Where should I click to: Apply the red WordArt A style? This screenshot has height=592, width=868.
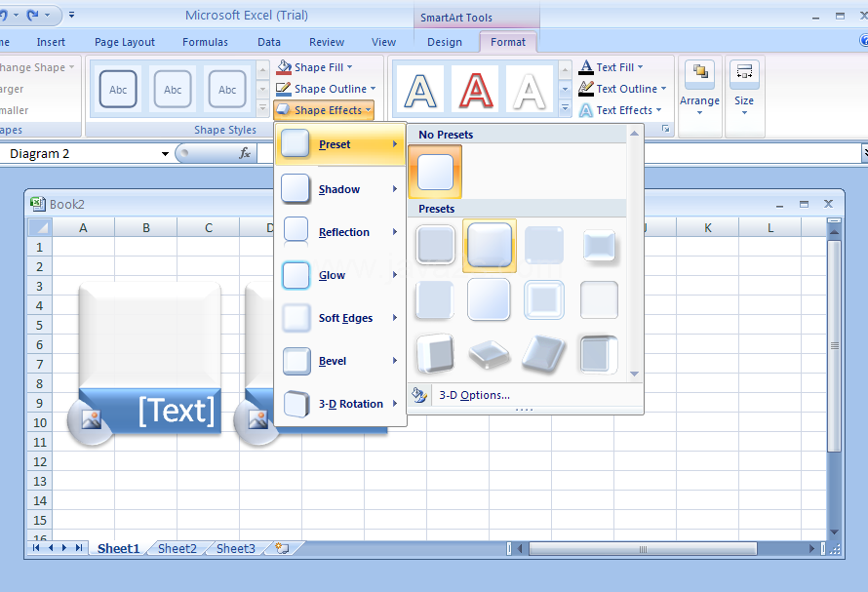pyautogui.click(x=476, y=89)
